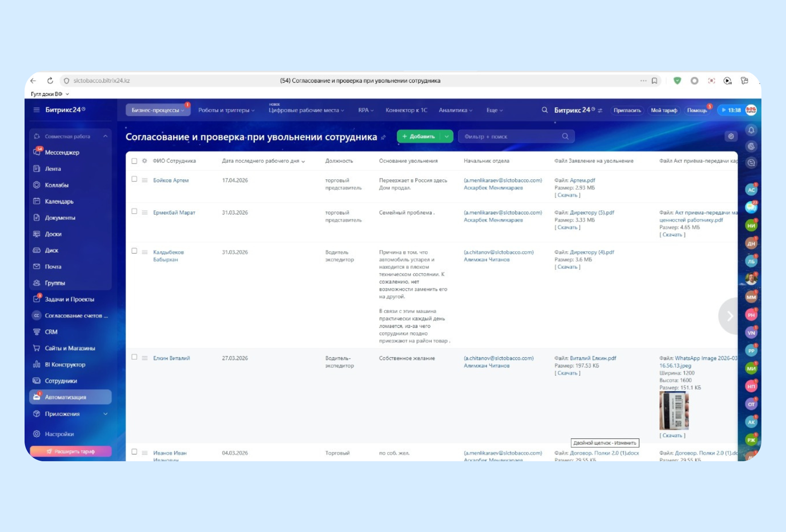786x532 pixels.
Task: Select all rows checkbox in the header
Action: coord(134,161)
